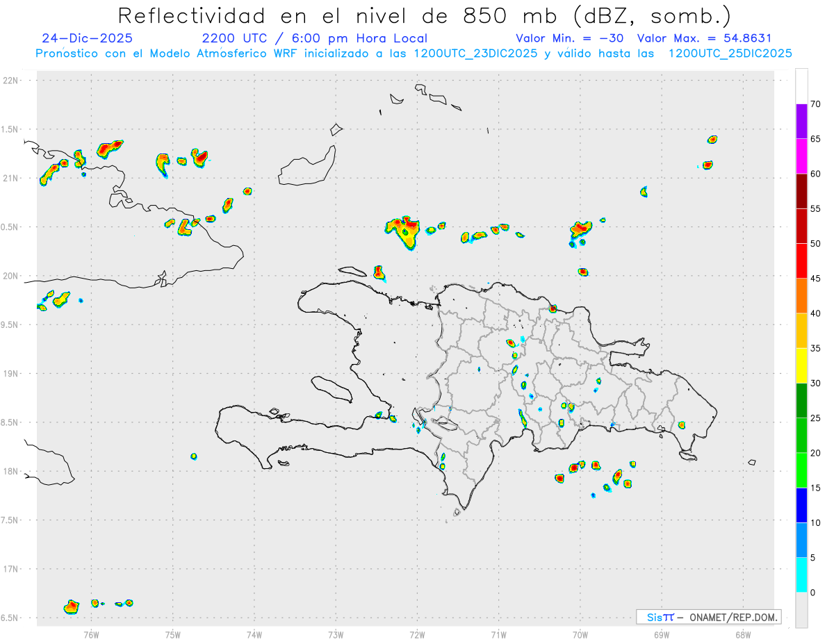834x644 pixels.
Task: Click the '21N' latitude label
Action: coord(12,179)
